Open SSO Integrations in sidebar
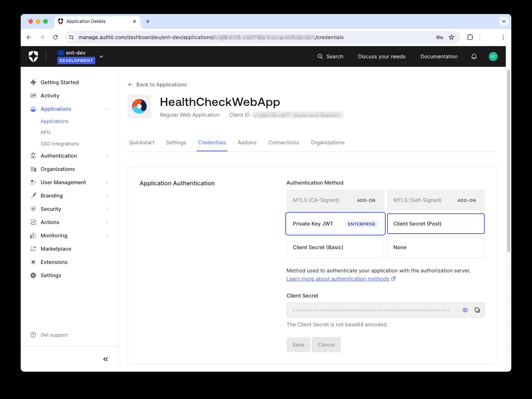This screenshot has height=399, width=532. (60, 144)
